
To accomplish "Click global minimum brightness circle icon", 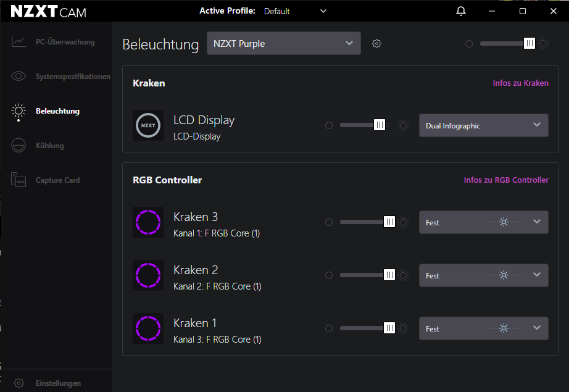I will pos(469,44).
